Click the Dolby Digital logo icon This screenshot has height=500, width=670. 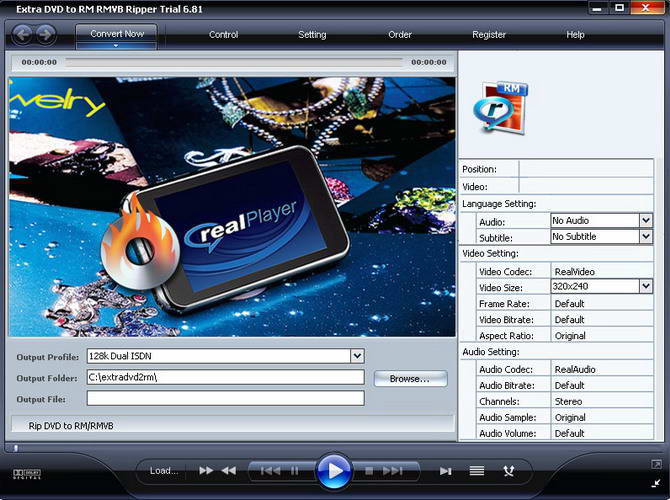(26, 474)
